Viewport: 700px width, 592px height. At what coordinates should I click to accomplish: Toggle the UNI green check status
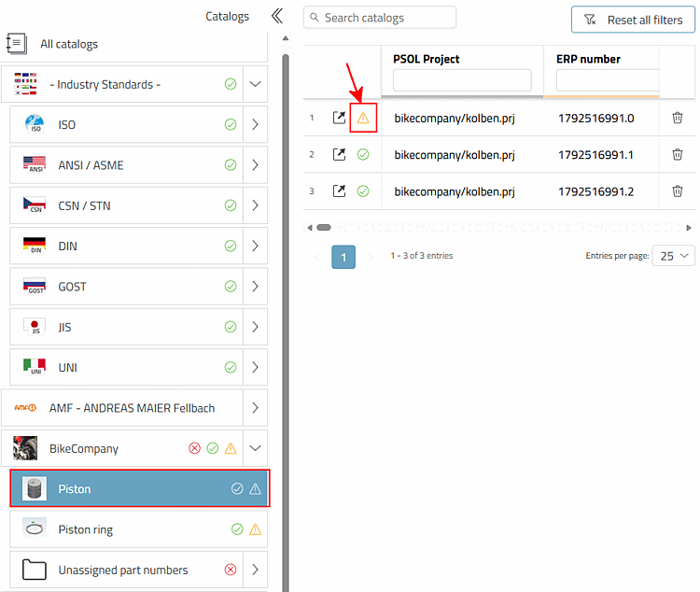click(x=231, y=367)
